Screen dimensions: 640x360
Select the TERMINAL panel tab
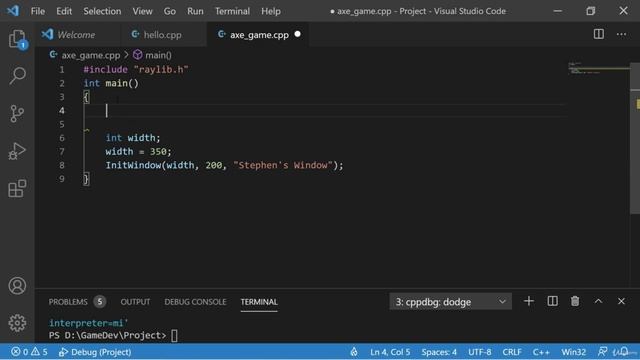[259, 302]
